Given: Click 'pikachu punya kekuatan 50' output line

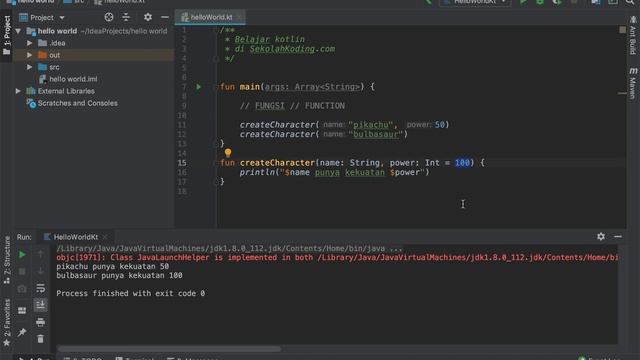Looking at the screenshot, I should (x=113, y=266).
